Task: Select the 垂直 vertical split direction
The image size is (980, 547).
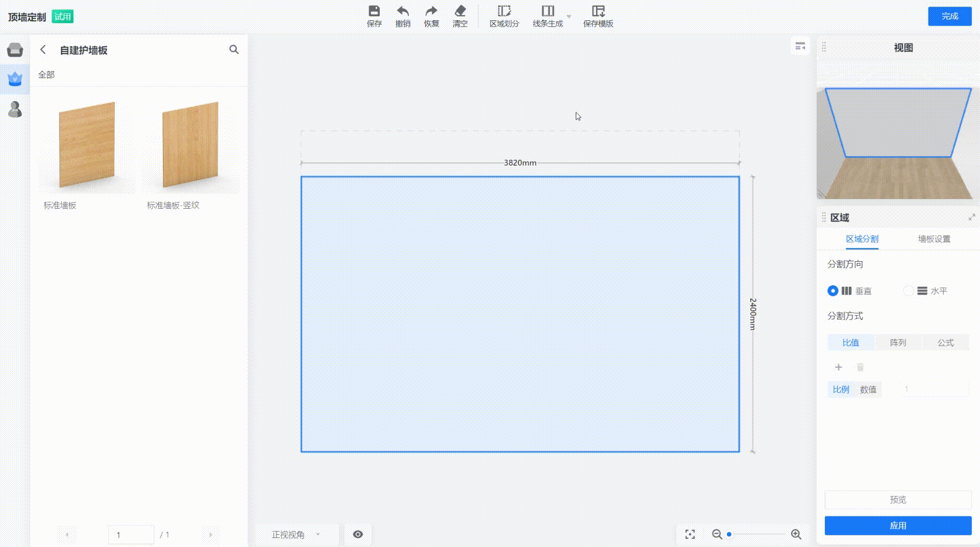Action: pyautogui.click(x=832, y=291)
